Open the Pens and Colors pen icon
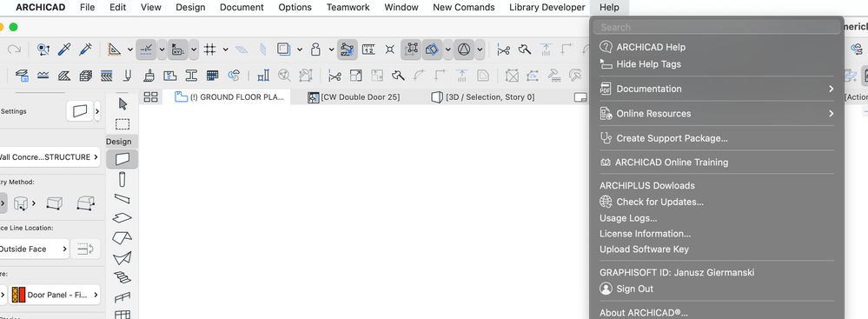This screenshot has height=319, width=868. [x=128, y=75]
